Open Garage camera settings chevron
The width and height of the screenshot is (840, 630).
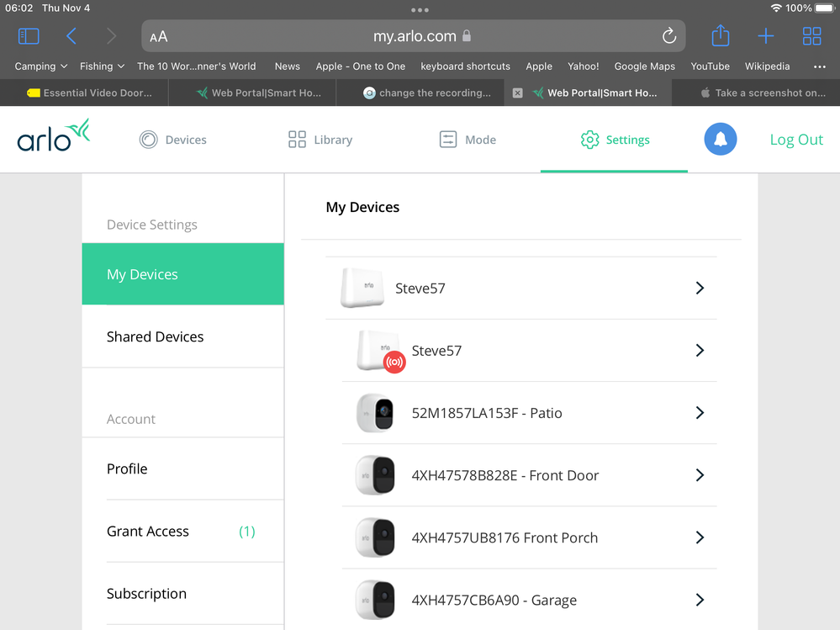pyautogui.click(x=700, y=600)
